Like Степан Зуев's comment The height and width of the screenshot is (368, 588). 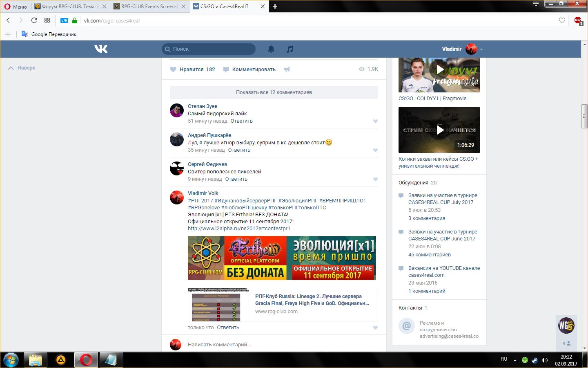pyautogui.click(x=375, y=121)
